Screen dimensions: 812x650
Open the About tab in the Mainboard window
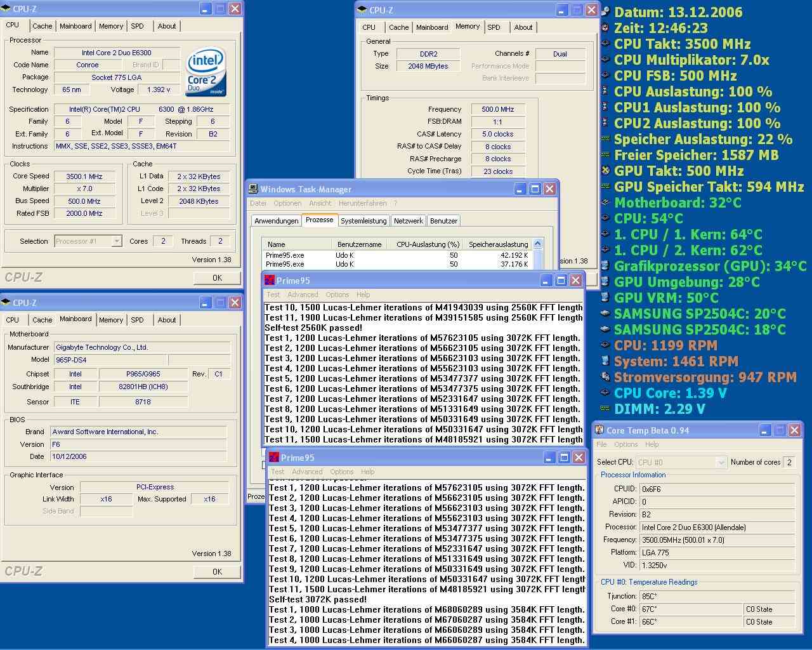(x=167, y=320)
